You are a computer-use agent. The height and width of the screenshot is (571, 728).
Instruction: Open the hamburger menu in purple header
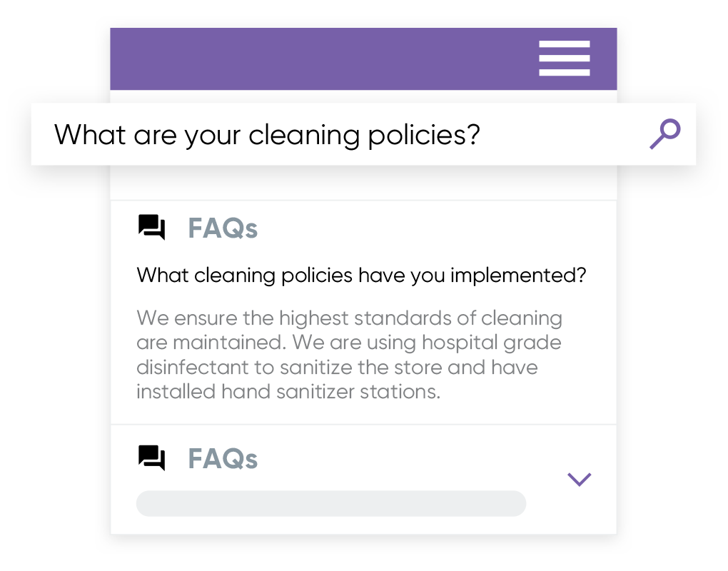[564, 59]
